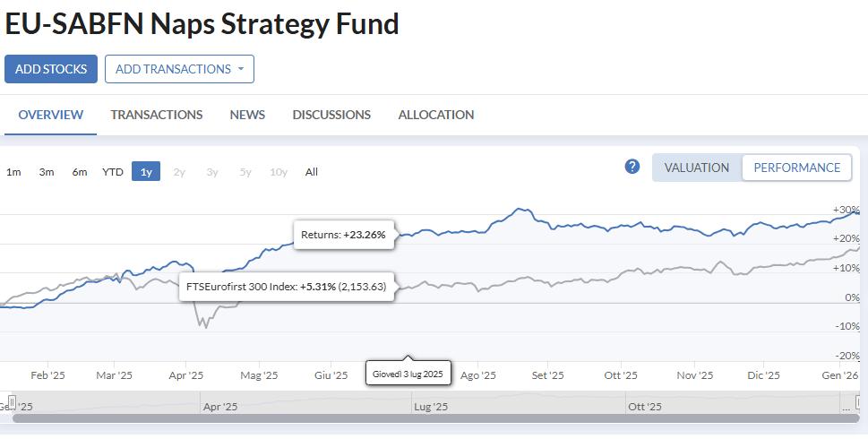Image resolution: width=868 pixels, height=439 pixels.
Task: Switch to the OVERVIEW tab
Action: pyautogui.click(x=50, y=115)
